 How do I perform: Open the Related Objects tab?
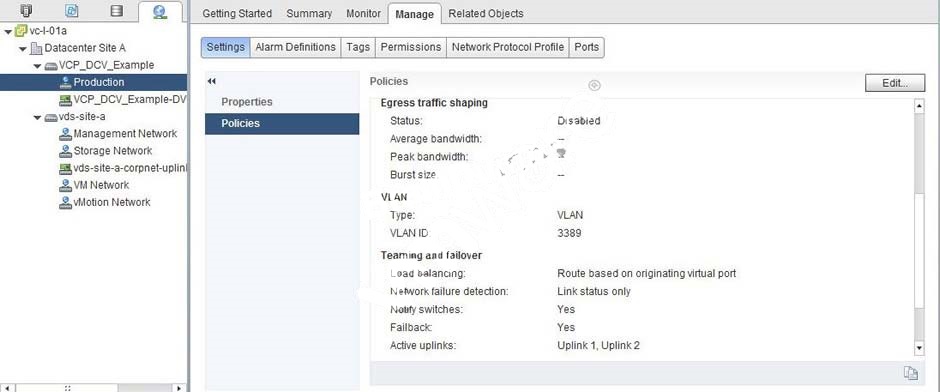[486, 13]
